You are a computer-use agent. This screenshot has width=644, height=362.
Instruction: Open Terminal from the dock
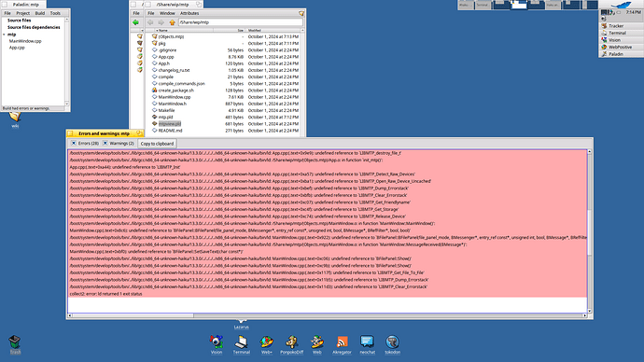coord(241,344)
